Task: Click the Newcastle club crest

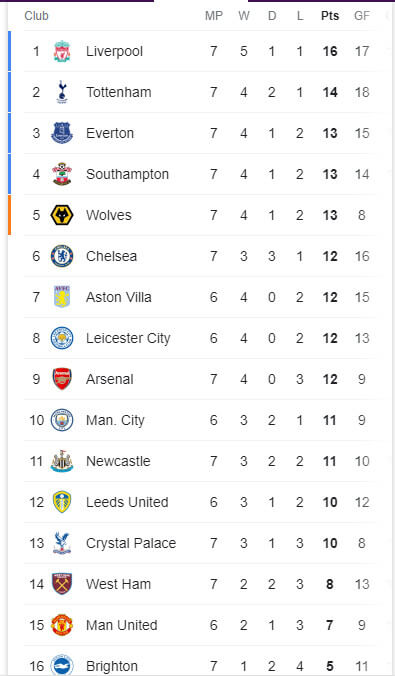Action: 62,461
